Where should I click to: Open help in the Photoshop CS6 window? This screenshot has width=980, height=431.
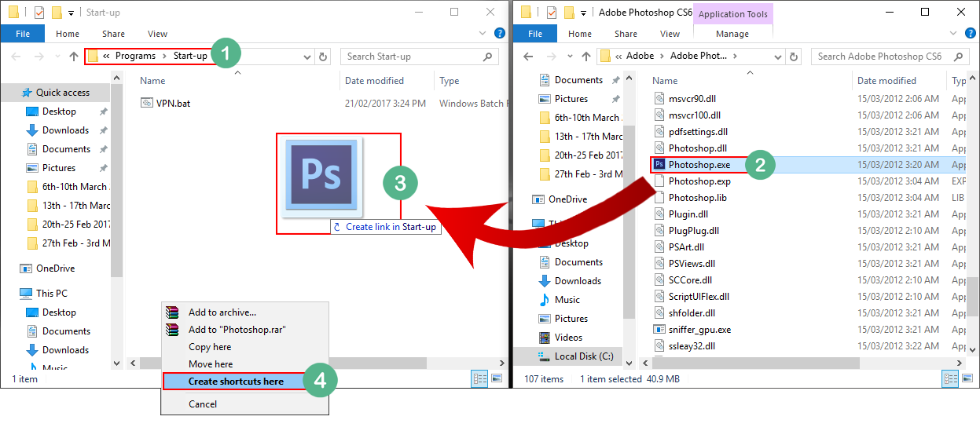point(971,34)
